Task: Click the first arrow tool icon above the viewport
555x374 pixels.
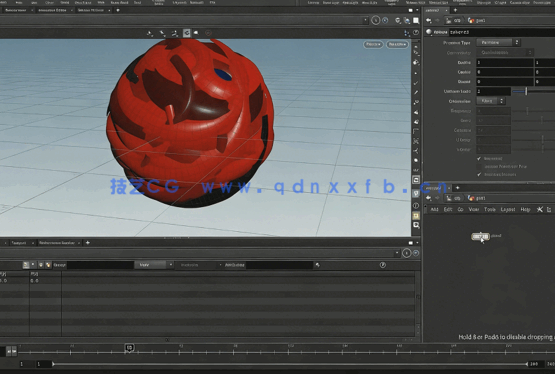Action: [150, 33]
